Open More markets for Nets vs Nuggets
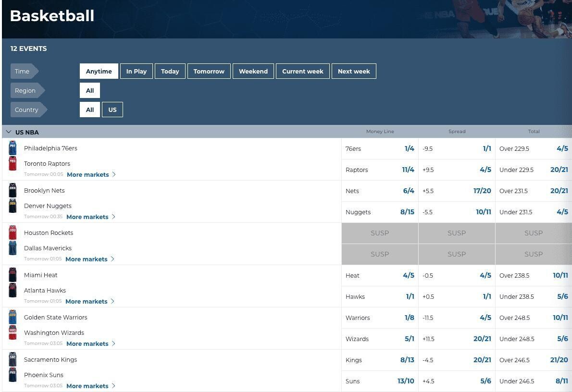The image size is (572, 392). (91, 217)
